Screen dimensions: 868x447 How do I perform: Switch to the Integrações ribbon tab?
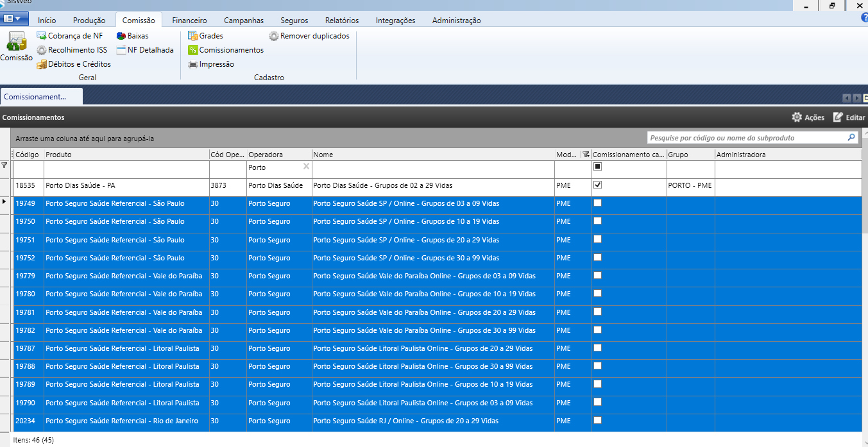395,21
